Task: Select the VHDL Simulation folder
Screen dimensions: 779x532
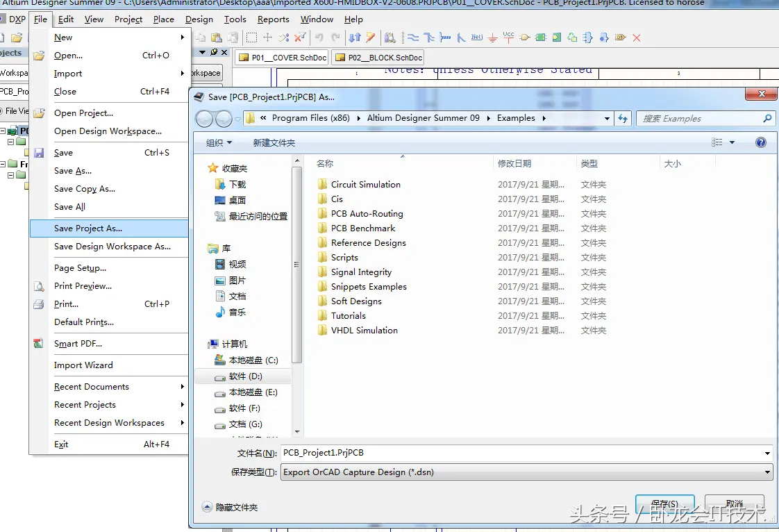Action: (x=365, y=330)
